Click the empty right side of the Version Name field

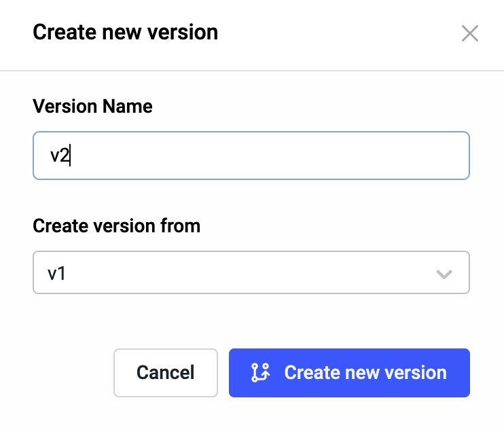(374, 156)
